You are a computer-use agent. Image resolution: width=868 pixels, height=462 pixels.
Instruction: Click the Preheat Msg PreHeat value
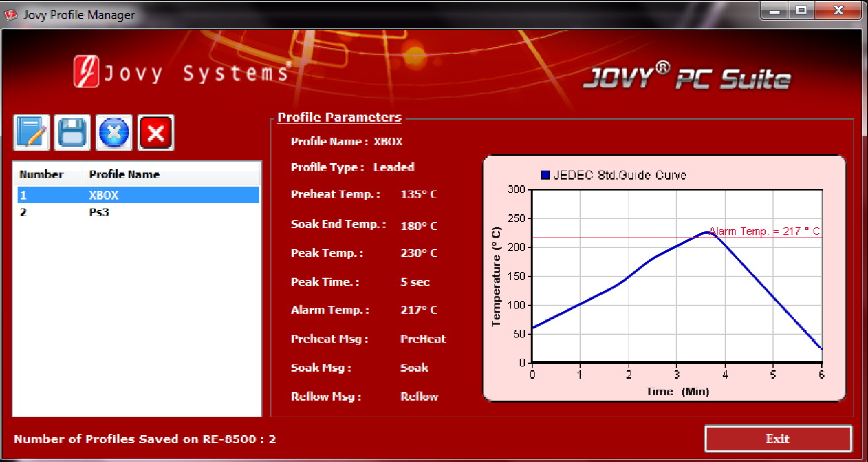[423, 339]
